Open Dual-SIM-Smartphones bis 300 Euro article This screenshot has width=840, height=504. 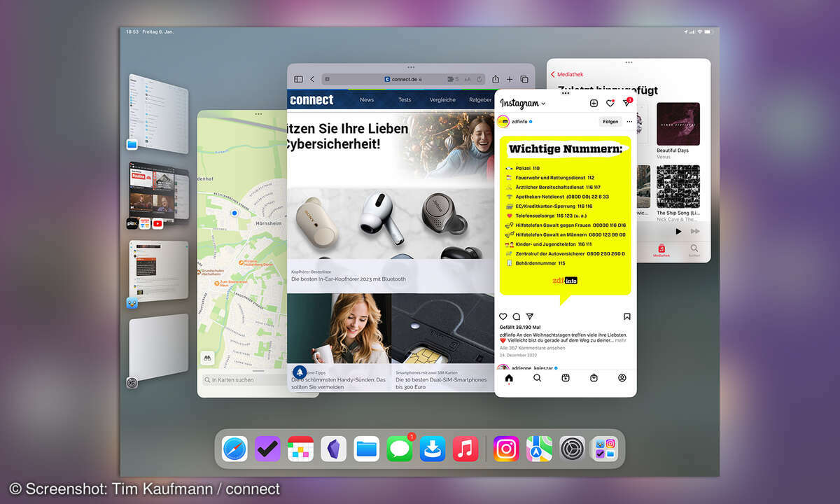point(441,384)
